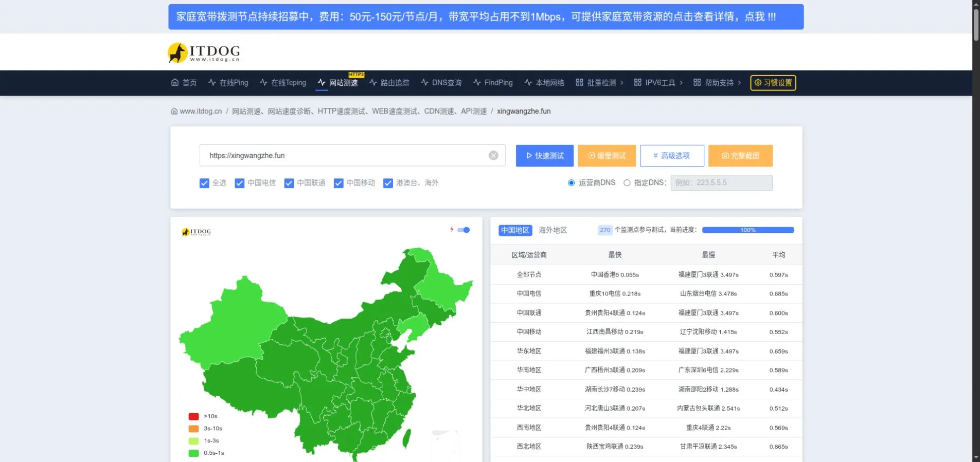980x462 pixels.
Task: Click the clear icon in URL field
Action: coord(493,155)
